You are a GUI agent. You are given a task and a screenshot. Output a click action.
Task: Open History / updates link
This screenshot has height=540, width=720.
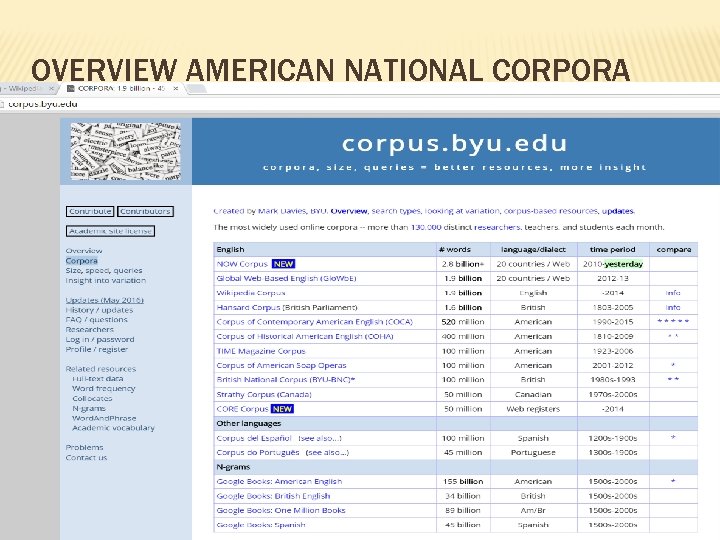[x=99, y=310]
